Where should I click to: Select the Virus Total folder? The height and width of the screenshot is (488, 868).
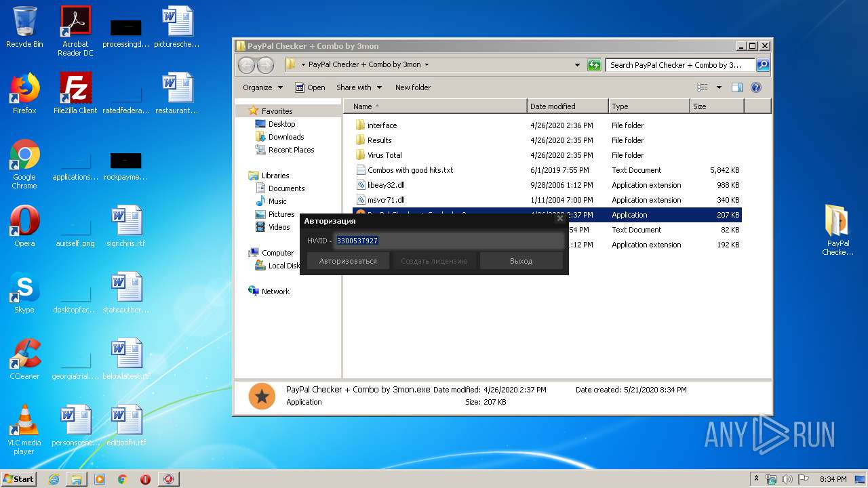[384, 155]
